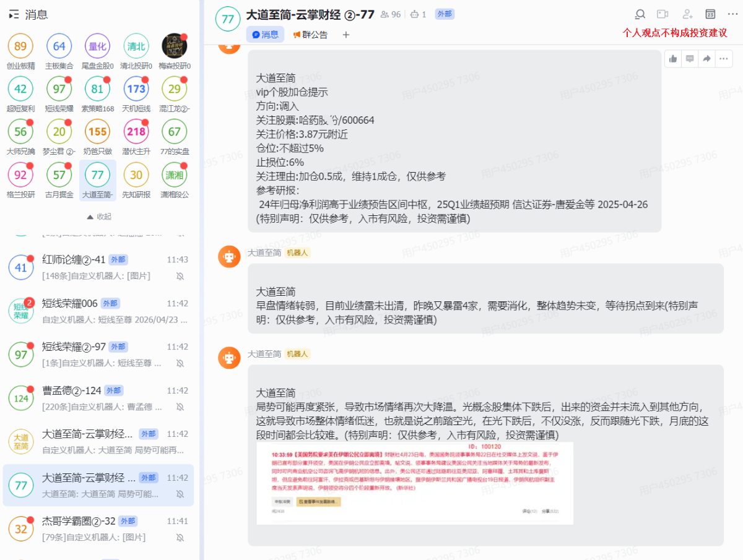Collapse pinned chats via 收起
The height and width of the screenshot is (560, 743).
pyautogui.click(x=99, y=217)
